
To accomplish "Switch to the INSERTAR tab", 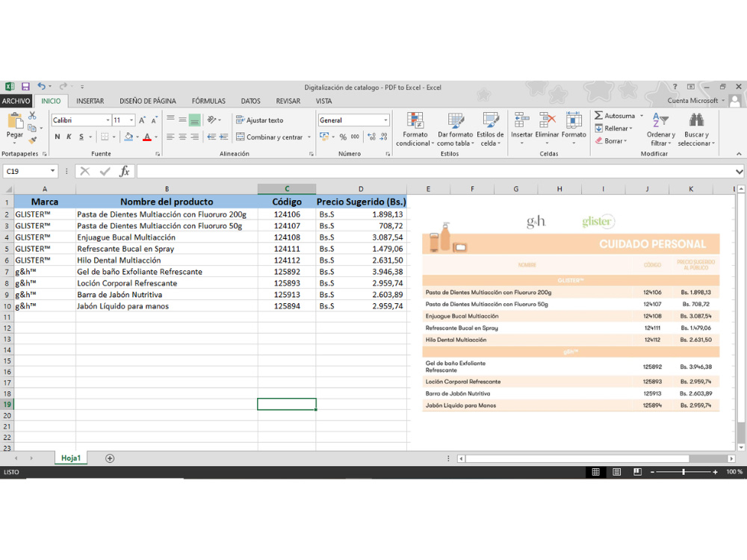I will coord(90,101).
